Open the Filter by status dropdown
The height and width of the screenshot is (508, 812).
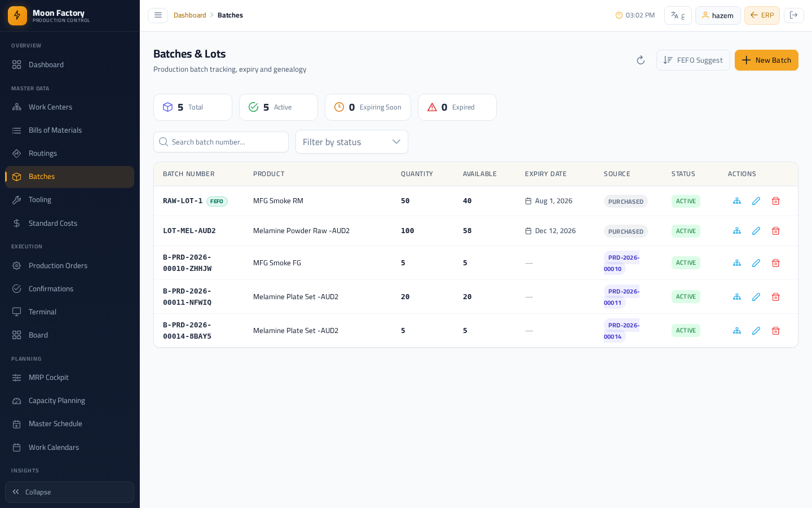pos(352,142)
